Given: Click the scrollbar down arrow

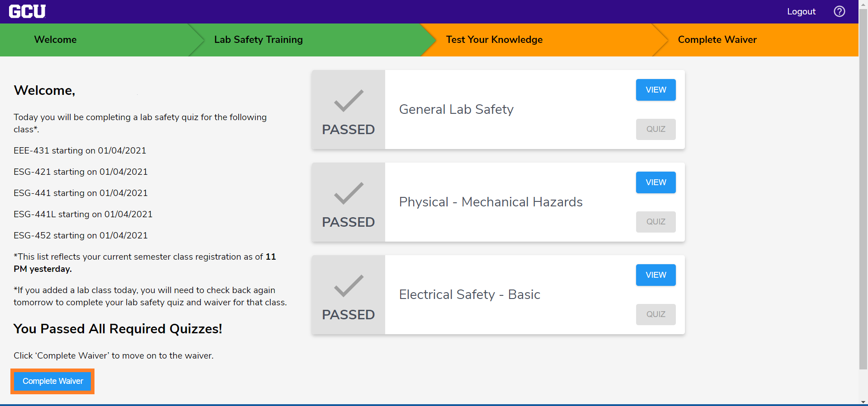Looking at the screenshot, I should click(863, 402).
